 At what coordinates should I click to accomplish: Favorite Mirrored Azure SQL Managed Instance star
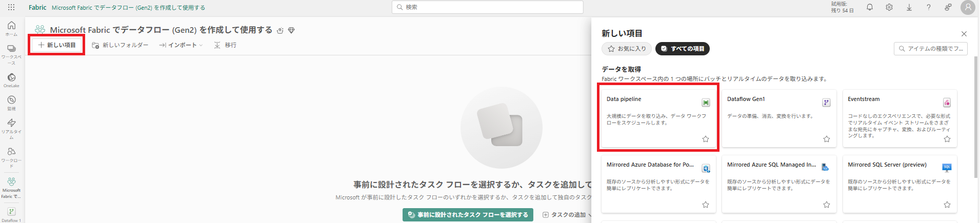[827, 205]
